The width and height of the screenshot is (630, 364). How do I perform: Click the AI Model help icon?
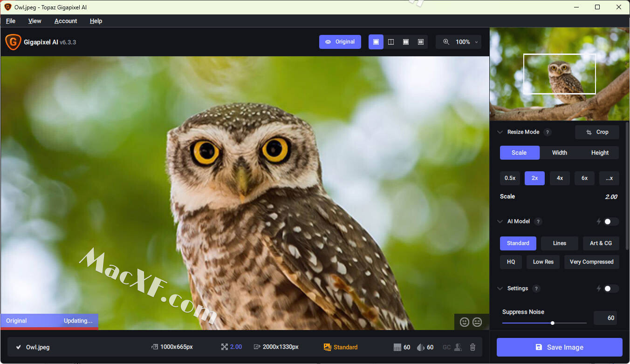538,222
